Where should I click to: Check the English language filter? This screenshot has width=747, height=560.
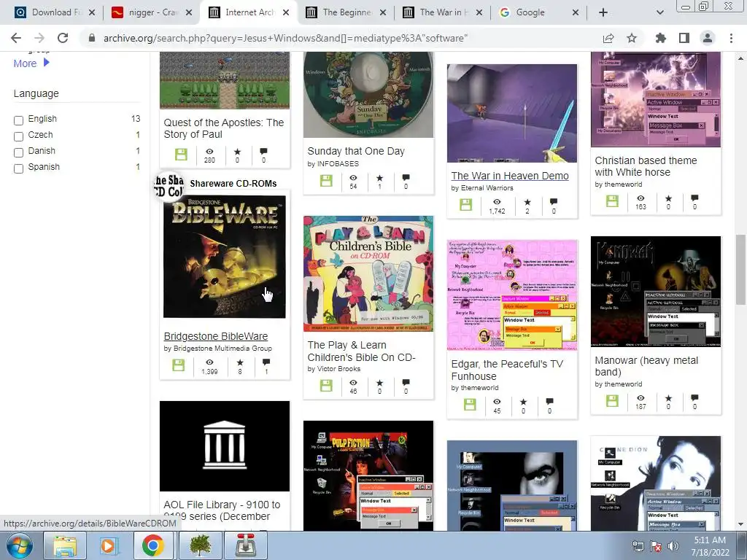[18, 120]
